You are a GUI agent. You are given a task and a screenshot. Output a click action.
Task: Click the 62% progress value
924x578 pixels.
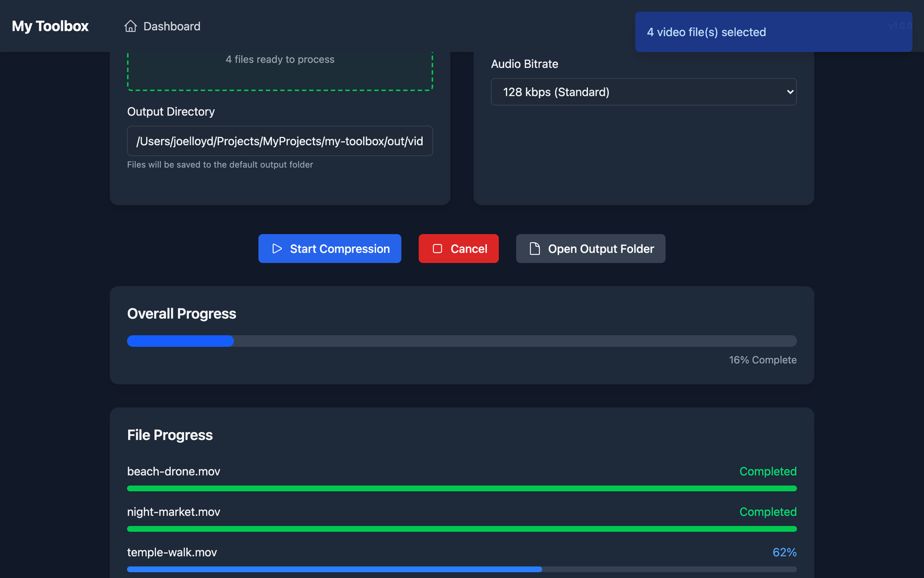784,553
